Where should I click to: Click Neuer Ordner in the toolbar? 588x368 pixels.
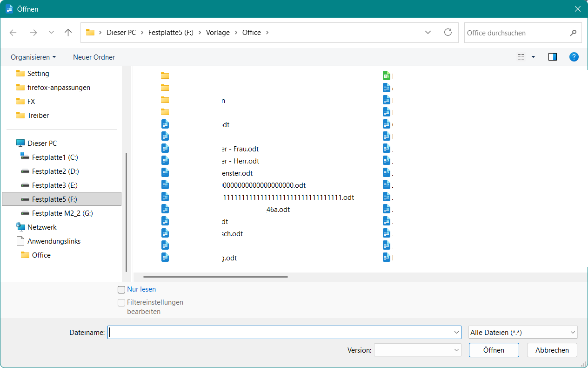tap(94, 57)
